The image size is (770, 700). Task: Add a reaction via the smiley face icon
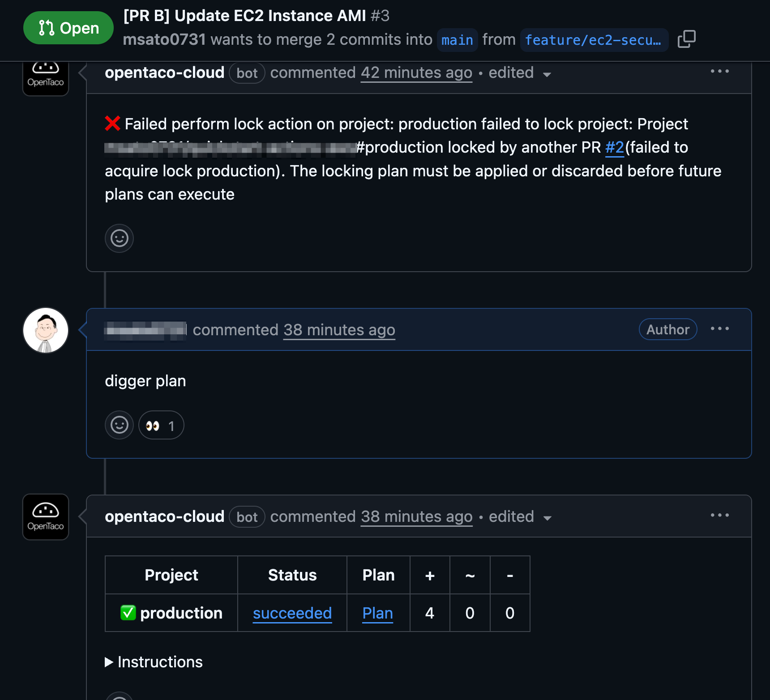tap(119, 238)
